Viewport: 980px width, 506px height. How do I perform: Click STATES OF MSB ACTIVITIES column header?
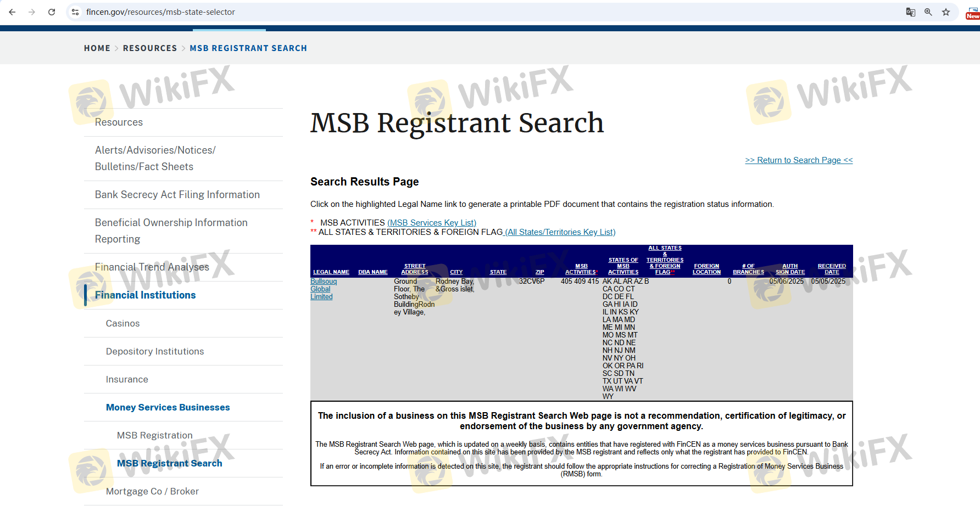click(623, 266)
